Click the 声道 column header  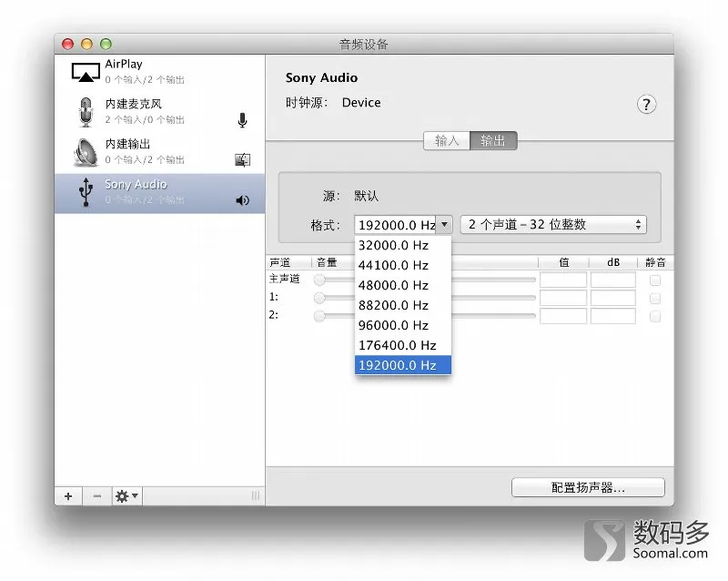[279, 262]
